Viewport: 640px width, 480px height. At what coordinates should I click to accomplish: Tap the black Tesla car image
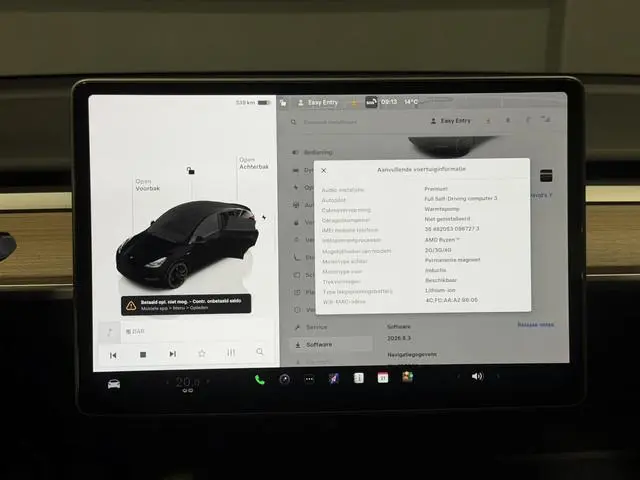(188, 245)
